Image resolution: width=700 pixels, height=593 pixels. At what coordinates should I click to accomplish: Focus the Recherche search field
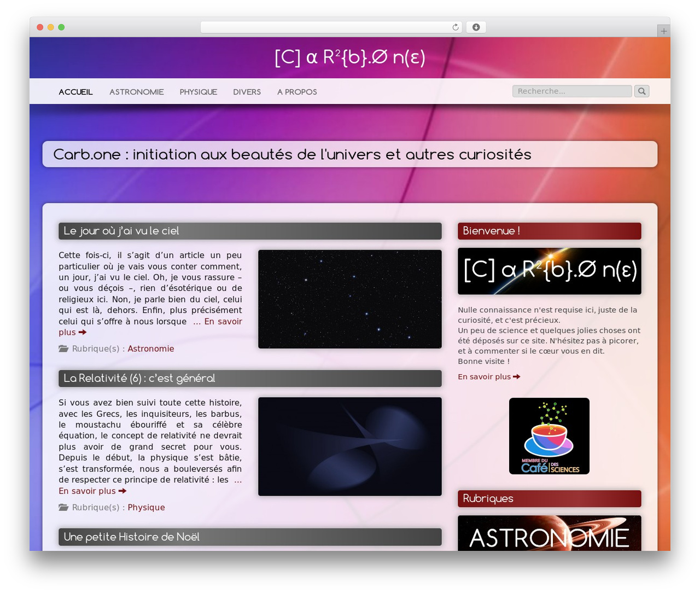point(572,91)
